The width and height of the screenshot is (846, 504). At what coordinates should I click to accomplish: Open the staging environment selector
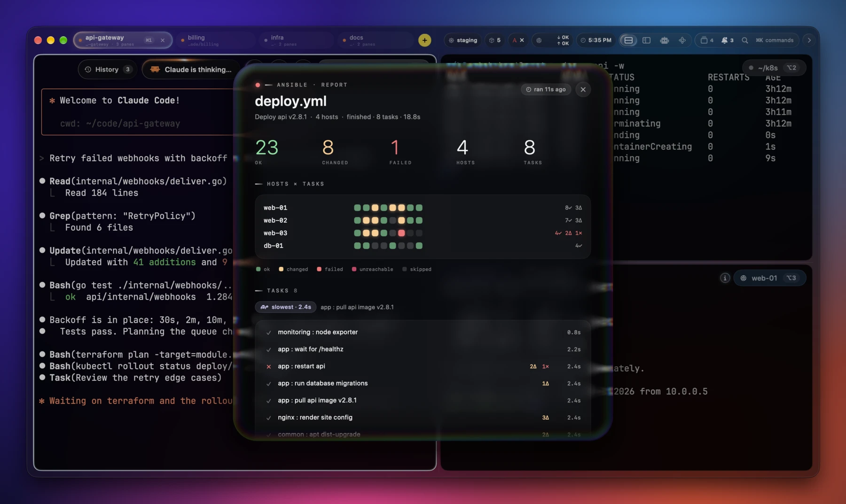pos(462,40)
